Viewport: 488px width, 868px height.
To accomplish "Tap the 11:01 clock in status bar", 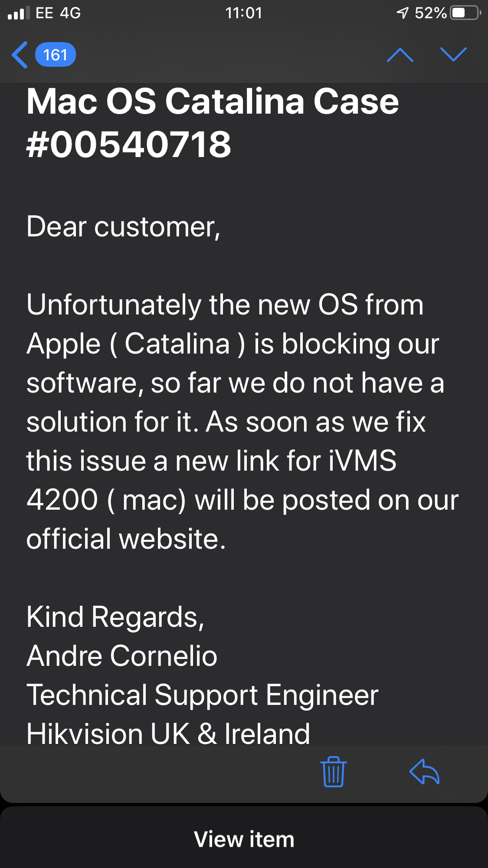I will click(x=244, y=13).
